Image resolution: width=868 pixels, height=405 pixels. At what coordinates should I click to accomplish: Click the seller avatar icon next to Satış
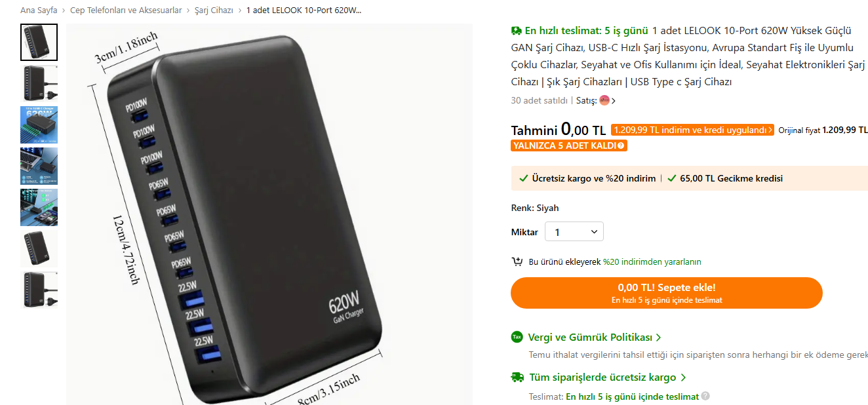604,100
